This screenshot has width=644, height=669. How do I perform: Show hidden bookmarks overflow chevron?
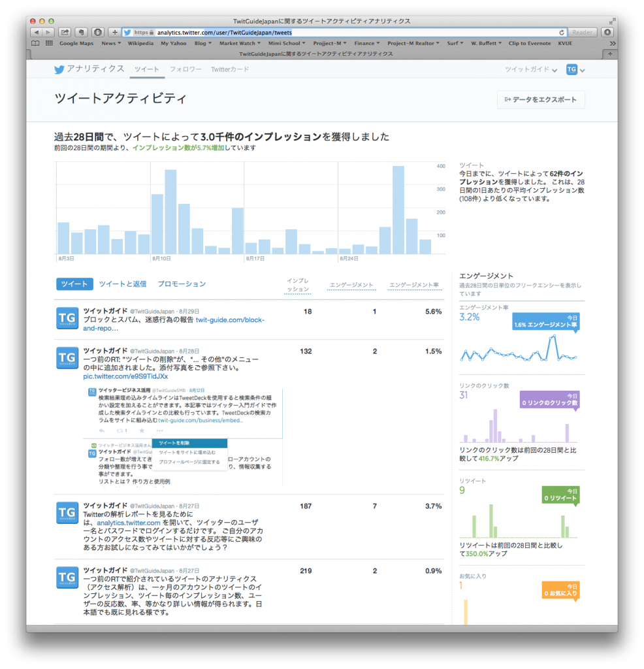612,44
